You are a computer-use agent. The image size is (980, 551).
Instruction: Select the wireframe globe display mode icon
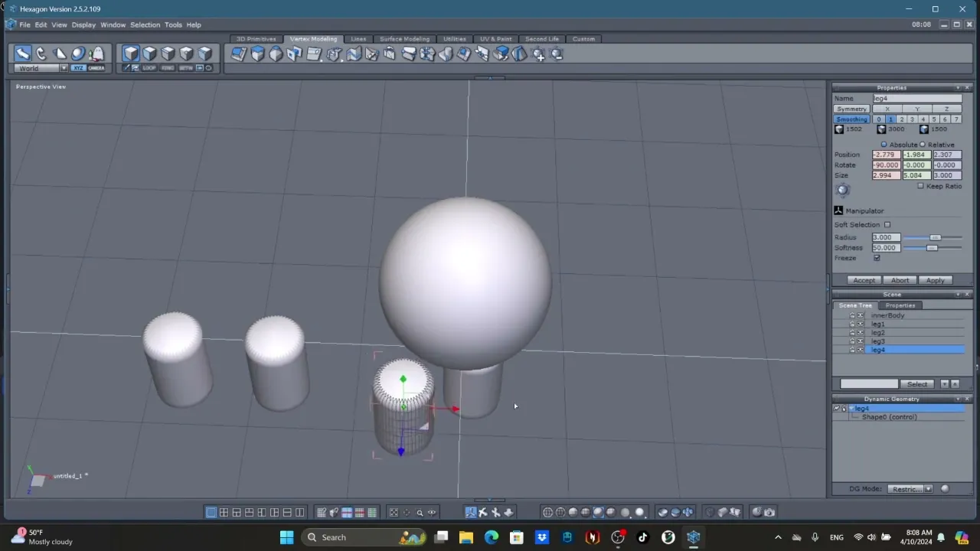click(547, 513)
